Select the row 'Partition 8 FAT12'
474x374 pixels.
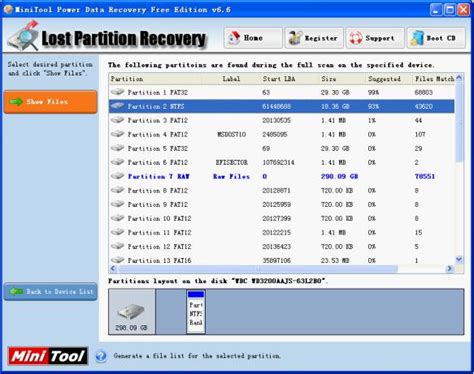(x=282, y=190)
